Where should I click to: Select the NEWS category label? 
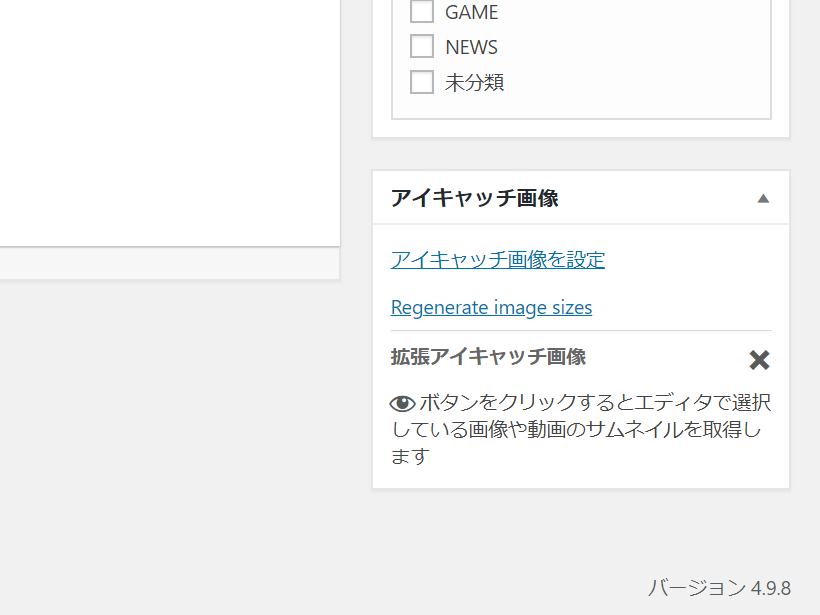(471, 47)
